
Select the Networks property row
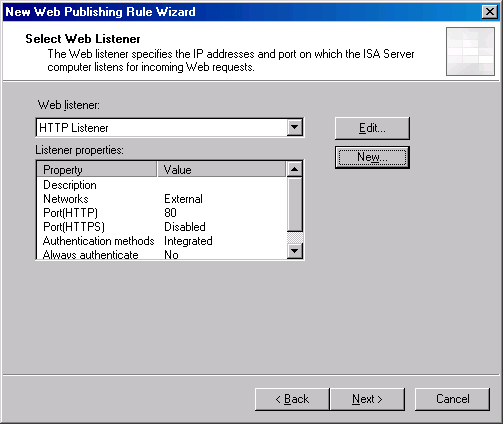162,199
